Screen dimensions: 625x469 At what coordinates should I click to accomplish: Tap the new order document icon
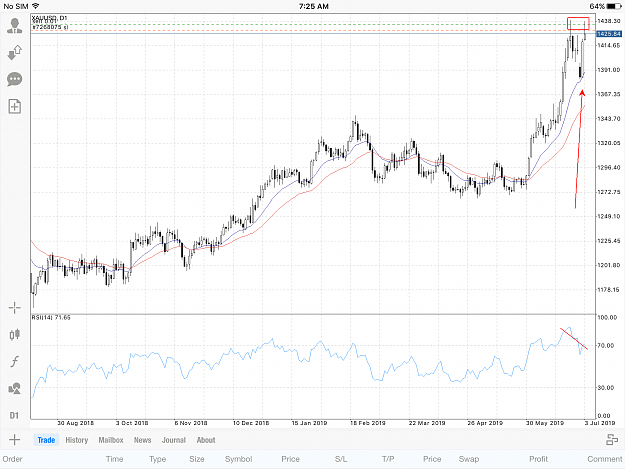point(15,106)
